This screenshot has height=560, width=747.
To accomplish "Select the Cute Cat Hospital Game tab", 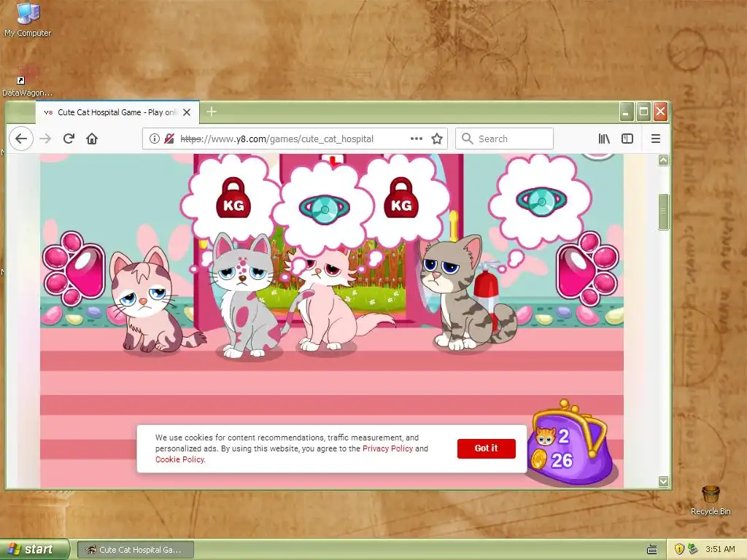I will click(x=117, y=112).
